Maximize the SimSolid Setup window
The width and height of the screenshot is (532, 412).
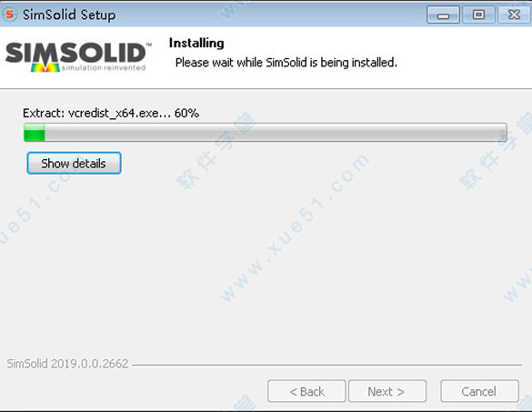pos(478,15)
